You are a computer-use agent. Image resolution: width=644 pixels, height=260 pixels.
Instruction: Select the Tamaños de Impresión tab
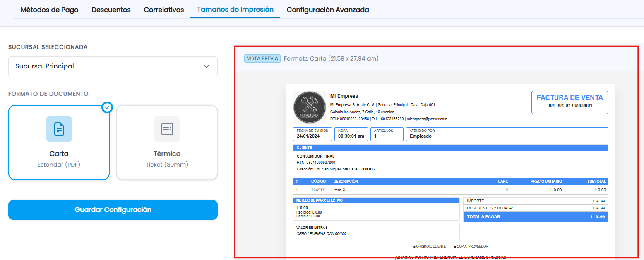pos(235,10)
